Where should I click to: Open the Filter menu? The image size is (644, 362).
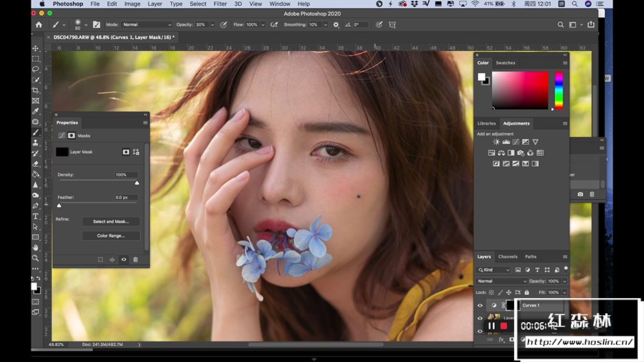click(x=220, y=4)
